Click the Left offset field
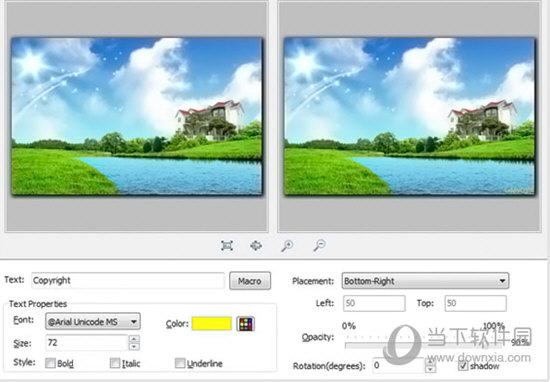 coord(374,303)
